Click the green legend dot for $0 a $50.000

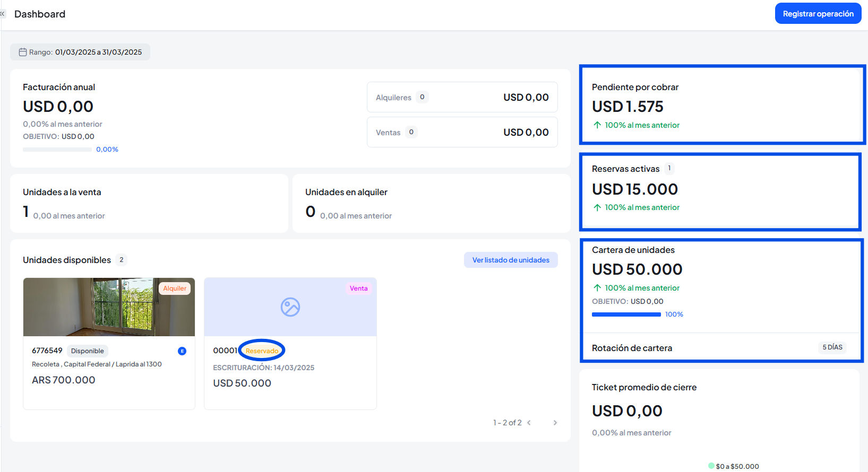coord(711,466)
